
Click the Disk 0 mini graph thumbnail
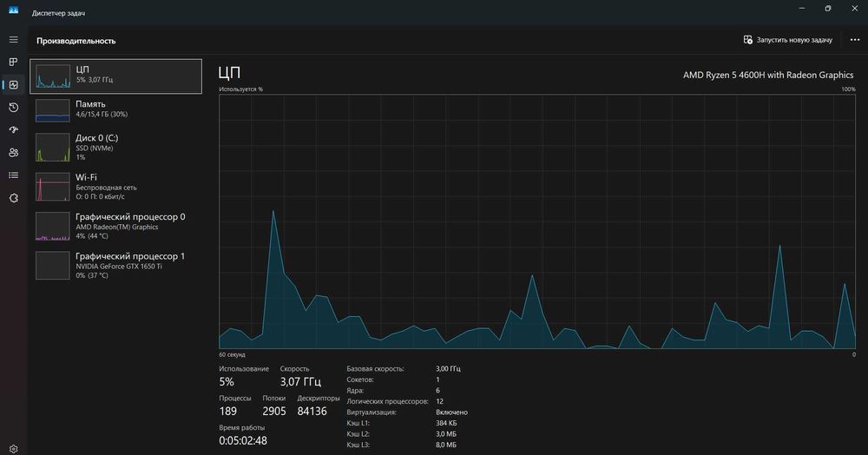coord(53,148)
